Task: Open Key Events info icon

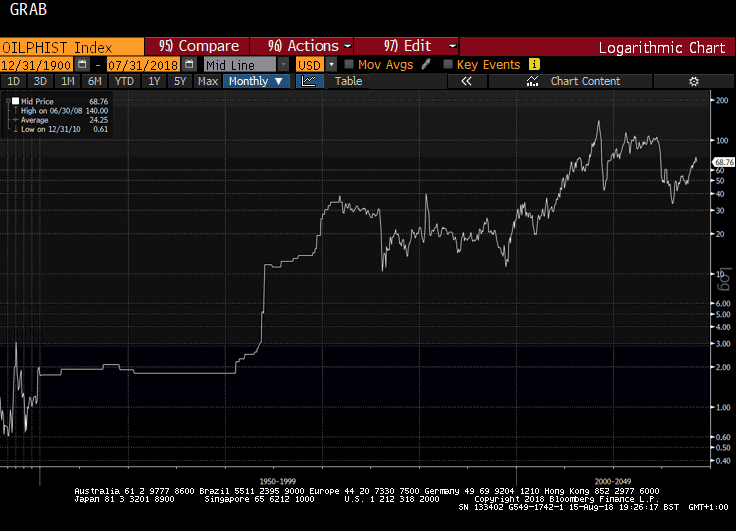Action: (x=534, y=64)
